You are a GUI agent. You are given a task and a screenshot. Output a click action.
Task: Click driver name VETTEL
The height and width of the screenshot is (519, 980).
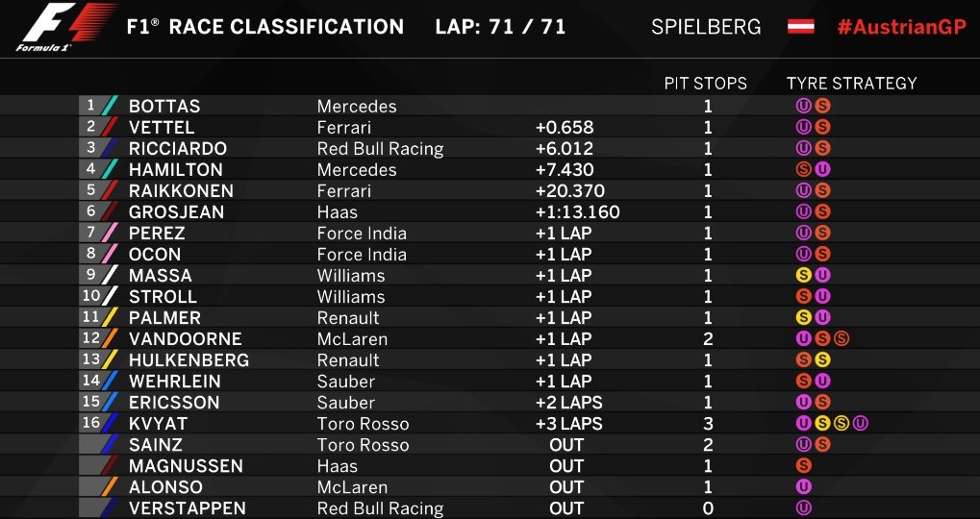coord(162,128)
